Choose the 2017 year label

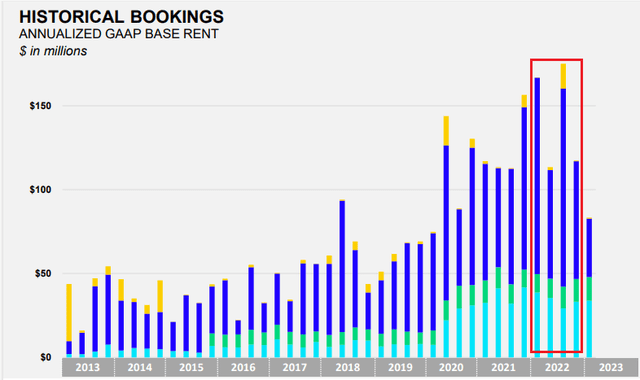[x=295, y=367]
